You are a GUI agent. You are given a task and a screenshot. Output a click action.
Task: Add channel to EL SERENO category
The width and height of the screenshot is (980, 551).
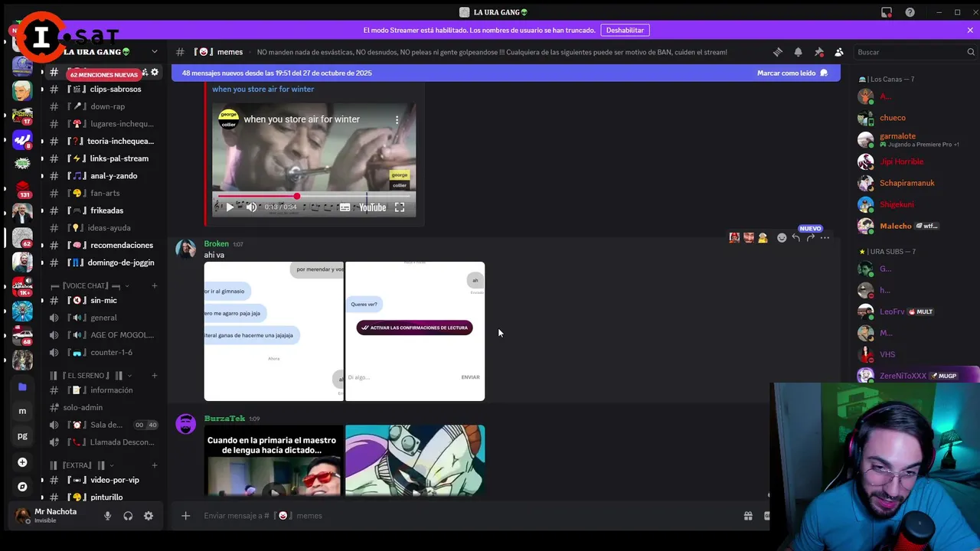point(155,376)
